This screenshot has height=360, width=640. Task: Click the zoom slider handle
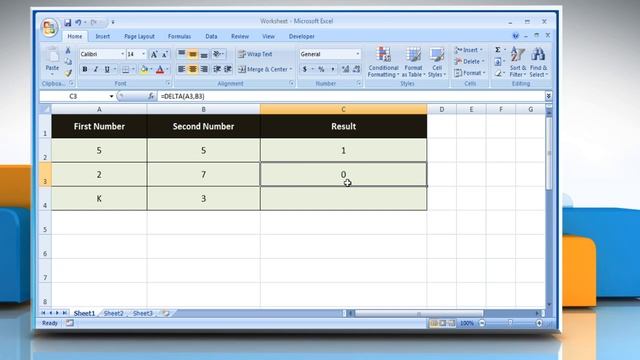tap(510, 323)
